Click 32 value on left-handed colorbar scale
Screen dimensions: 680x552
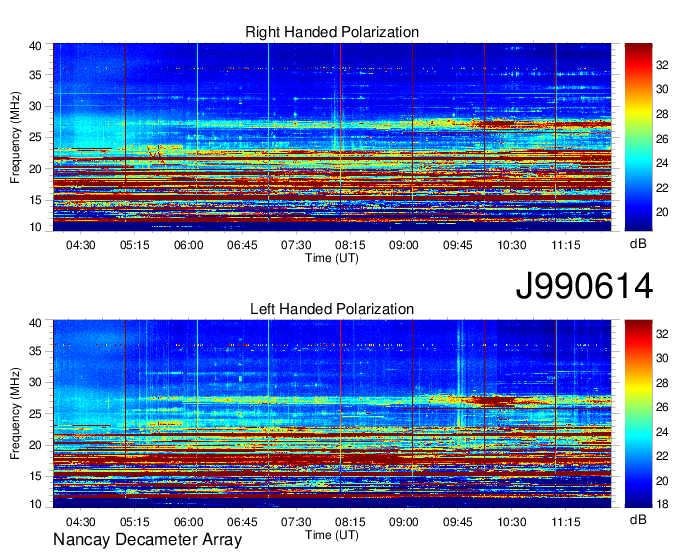(662, 334)
